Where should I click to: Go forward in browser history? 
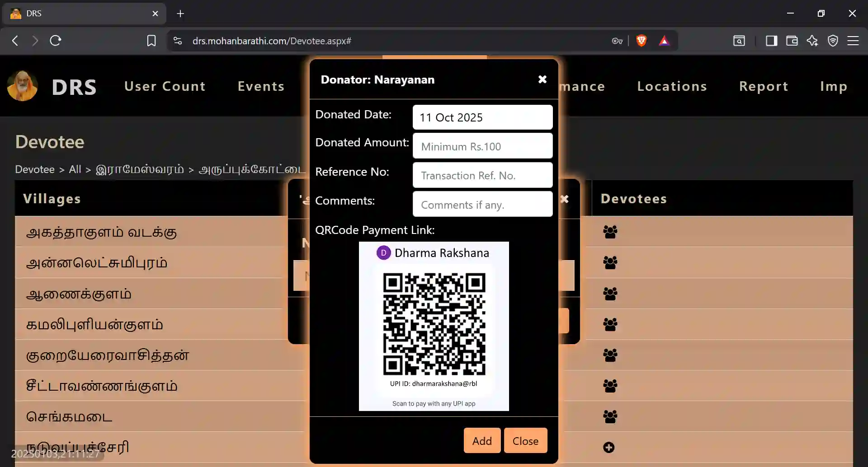(x=35, y=41)
